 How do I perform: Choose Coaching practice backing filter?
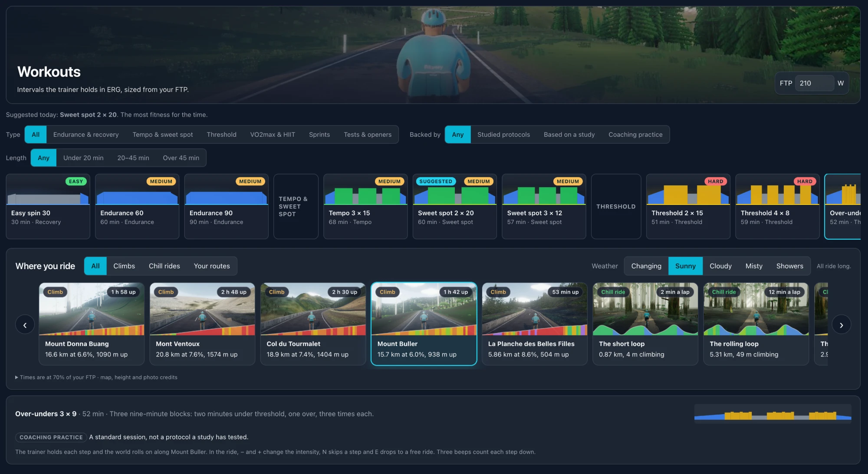[635, 135]
